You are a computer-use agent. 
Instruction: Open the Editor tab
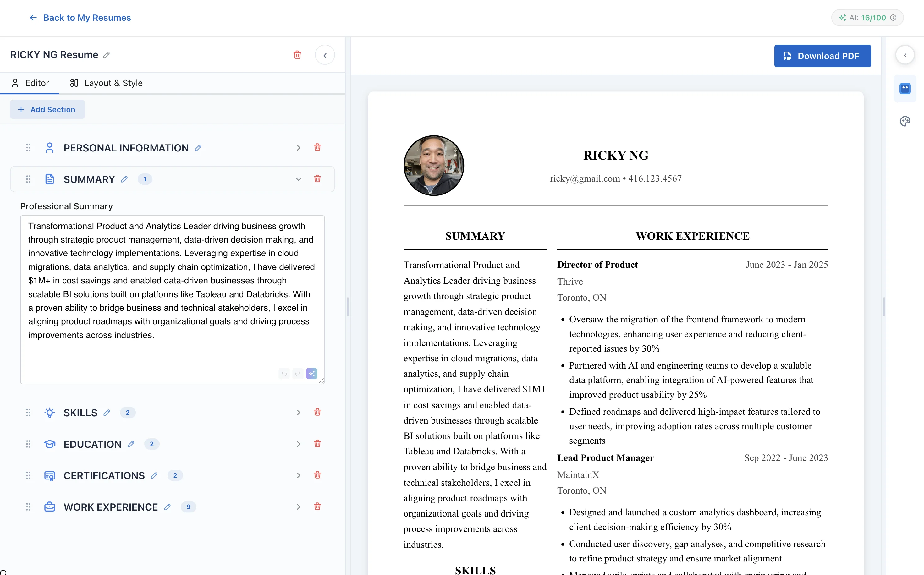pos(30,83)
